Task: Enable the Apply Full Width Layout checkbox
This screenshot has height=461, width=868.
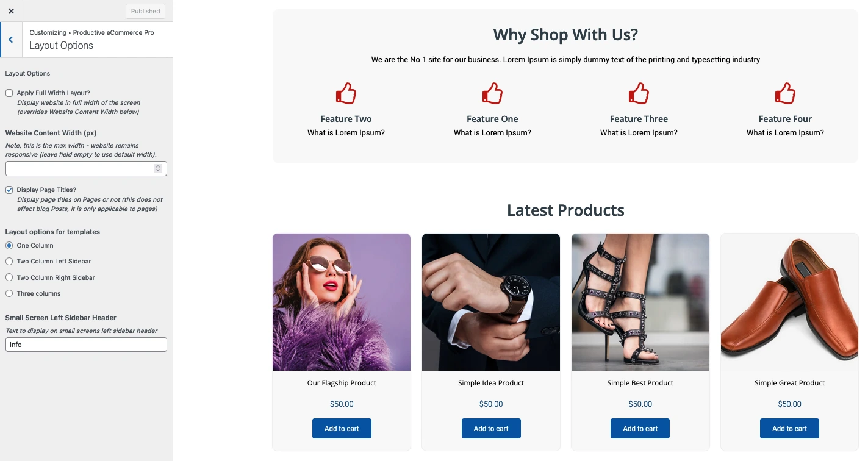Action: point(9,93)
